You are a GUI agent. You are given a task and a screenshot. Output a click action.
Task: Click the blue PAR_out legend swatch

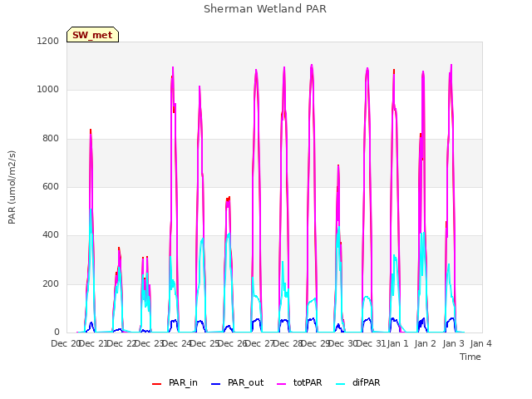(215, 384)
